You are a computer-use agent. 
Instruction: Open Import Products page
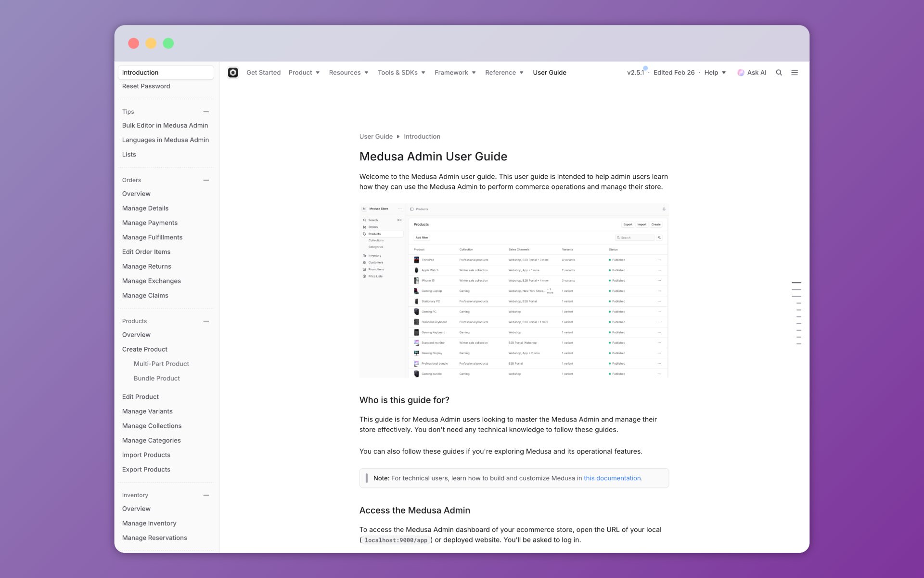pos(146,455)
